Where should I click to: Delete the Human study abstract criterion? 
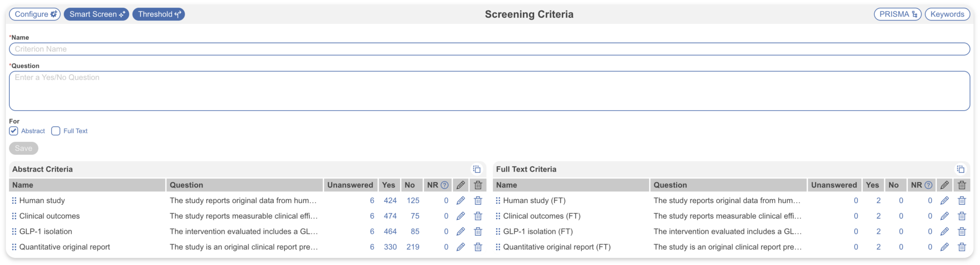478,201
